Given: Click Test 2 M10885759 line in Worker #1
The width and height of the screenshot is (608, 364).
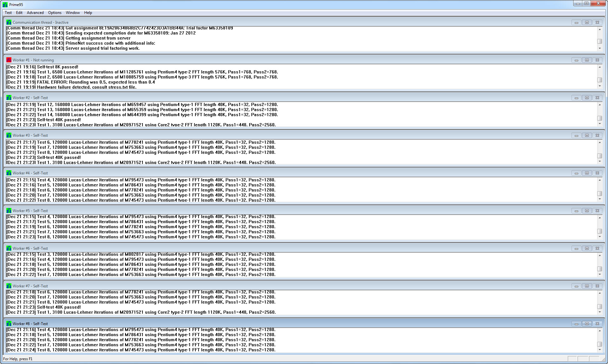Looking at the screenshot, I should coord(142,77).
